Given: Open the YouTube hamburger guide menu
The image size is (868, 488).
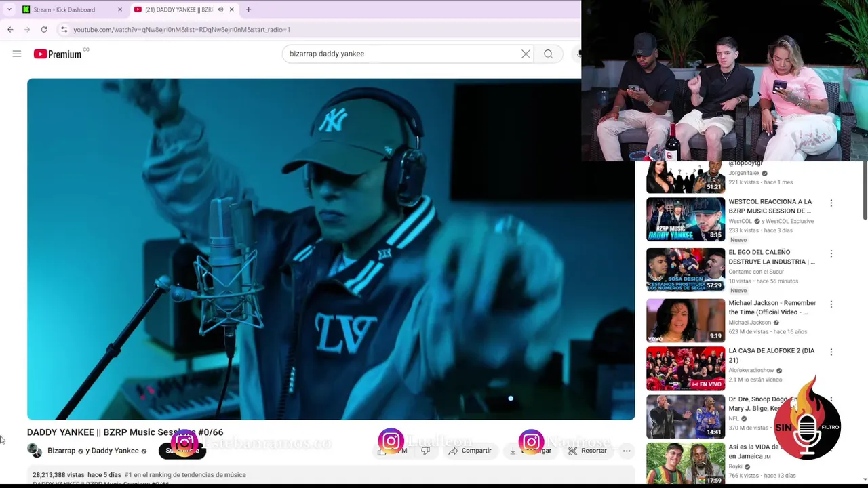Looking at the screenshot, I should click(17, 54).
